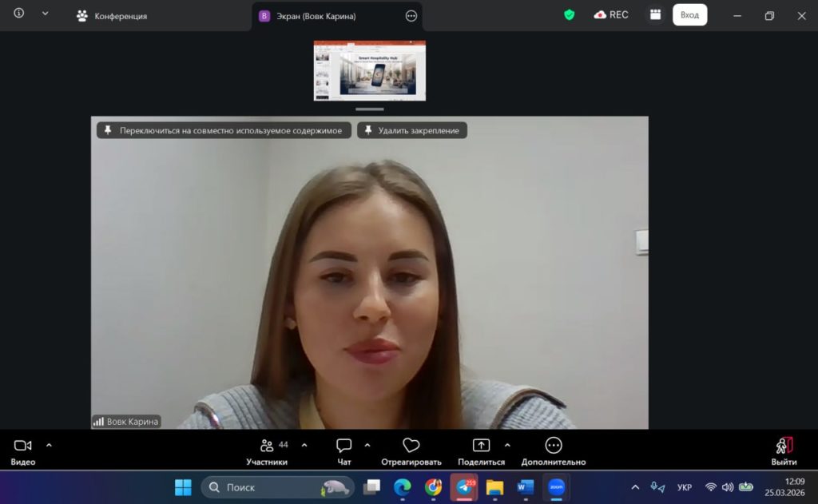Expand the video settings arrow
Screen dimensions: 818x504
49,445
